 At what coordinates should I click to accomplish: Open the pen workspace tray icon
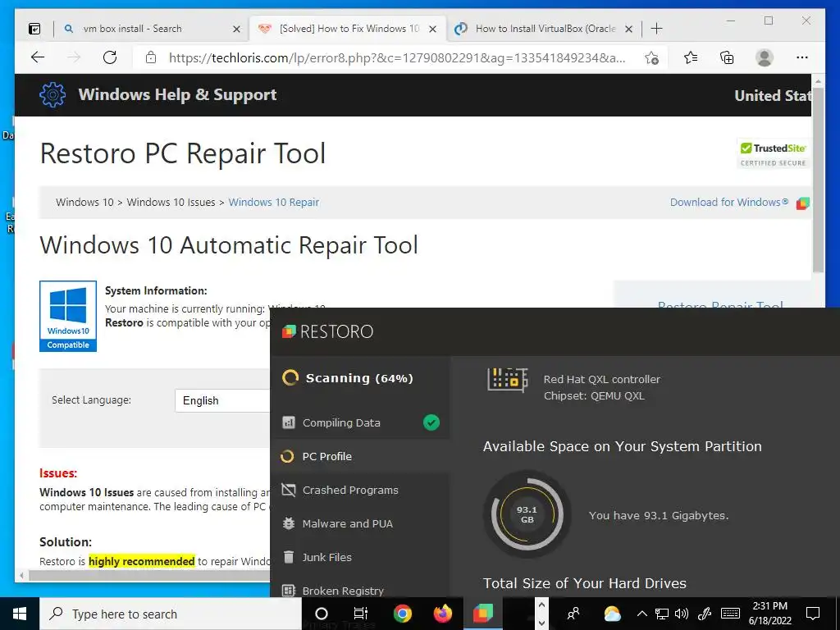coord(705,614)
